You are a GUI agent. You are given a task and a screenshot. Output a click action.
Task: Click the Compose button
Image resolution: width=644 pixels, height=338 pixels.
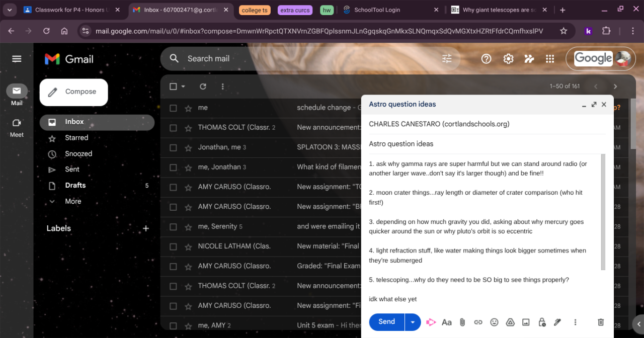(73, 92)
